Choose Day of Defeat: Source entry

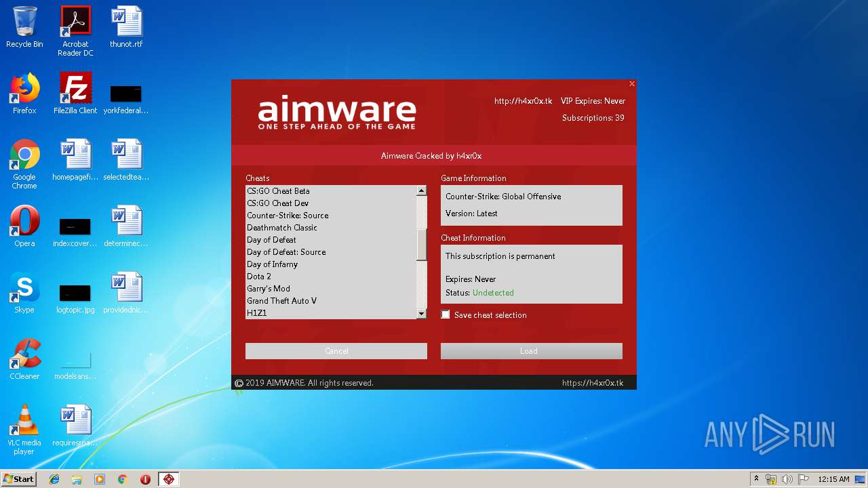click(x=331, y=252)
